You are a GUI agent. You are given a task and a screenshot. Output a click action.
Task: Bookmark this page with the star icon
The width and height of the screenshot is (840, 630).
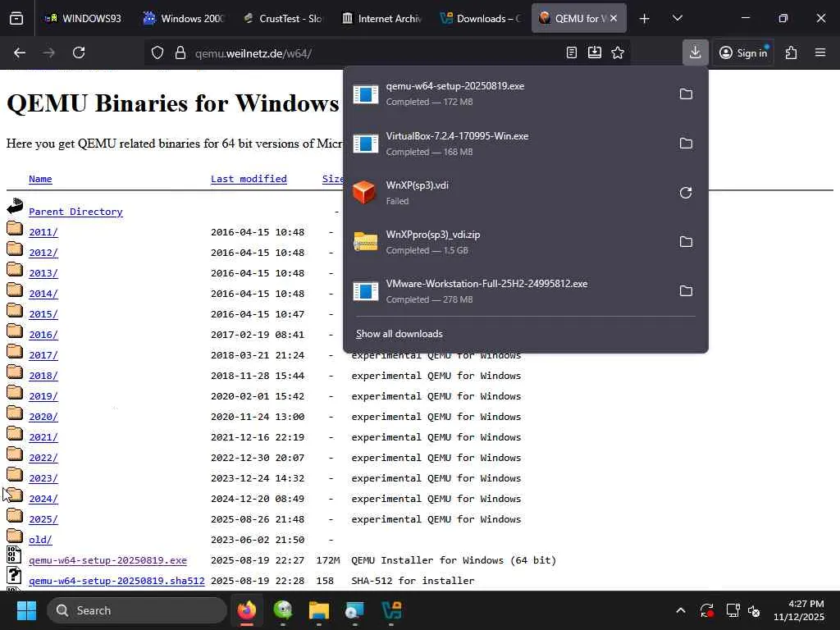click(618, 52)
